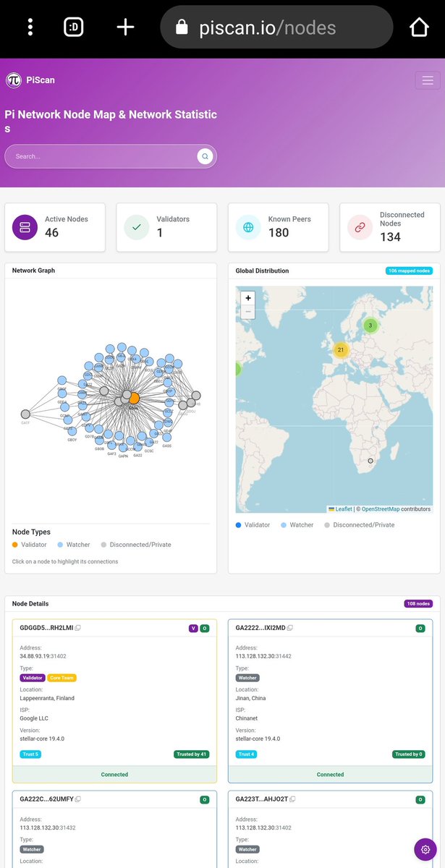The height and width of the screenshot is (868, 445).
Task: Click the Connected status on GA2222 card
Action: pos(331,774)
